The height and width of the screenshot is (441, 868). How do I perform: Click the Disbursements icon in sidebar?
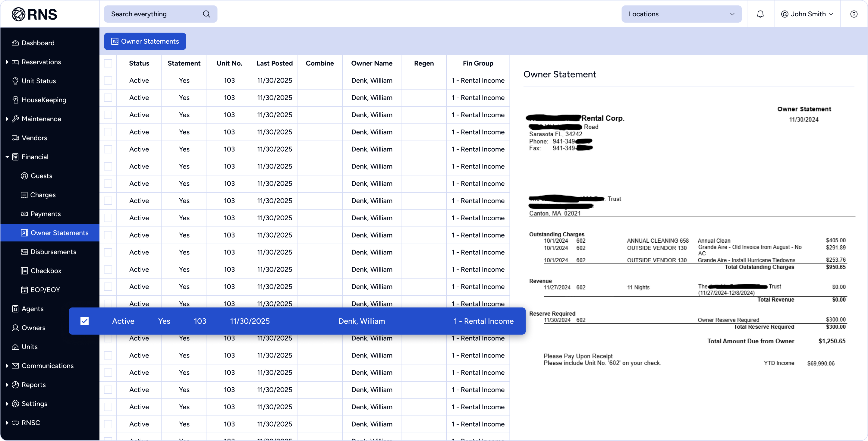(x=24, y=252)
